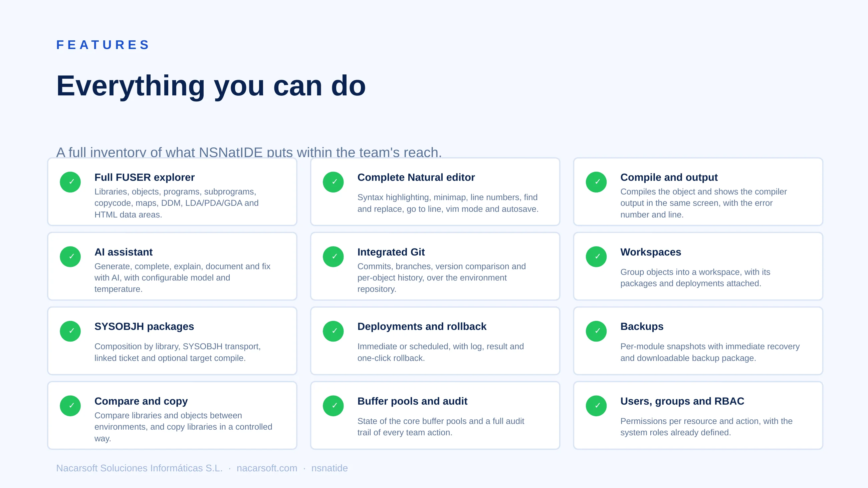Viewport: 868px width, 488px height.
Task: Click the Compare and copy check icon
Action: click(x=70, y=406)
